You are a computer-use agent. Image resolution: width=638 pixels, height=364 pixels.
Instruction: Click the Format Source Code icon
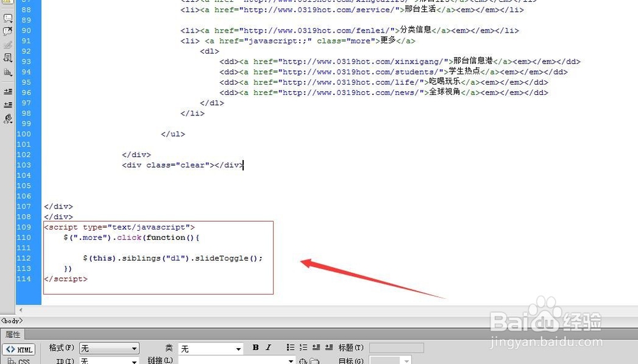click(x=8, y=119)
